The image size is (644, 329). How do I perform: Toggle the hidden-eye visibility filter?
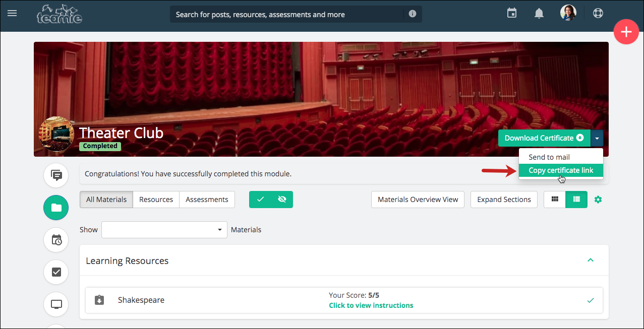282,200
